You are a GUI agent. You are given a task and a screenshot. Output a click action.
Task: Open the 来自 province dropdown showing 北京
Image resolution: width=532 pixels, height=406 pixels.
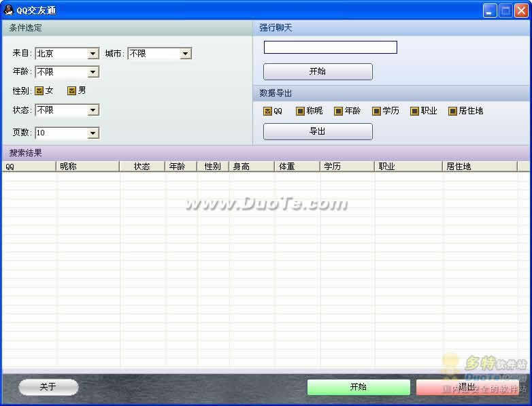[67, 54]
